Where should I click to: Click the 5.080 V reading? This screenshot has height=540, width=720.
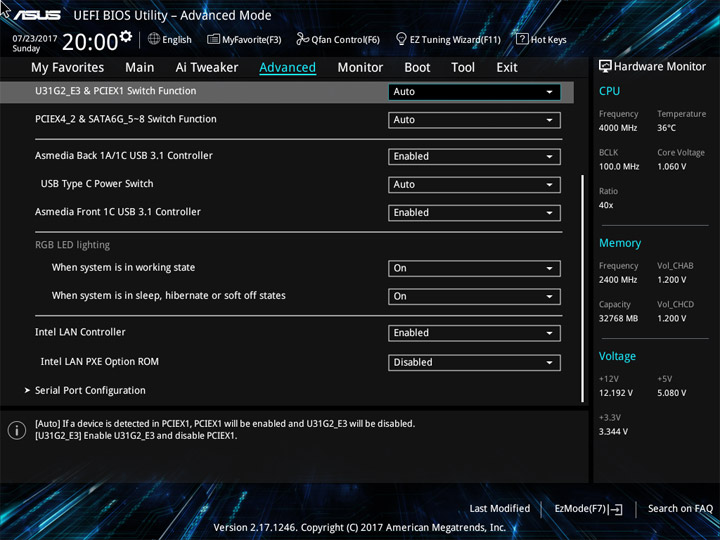pyautogui.click(x=672, y=393)
